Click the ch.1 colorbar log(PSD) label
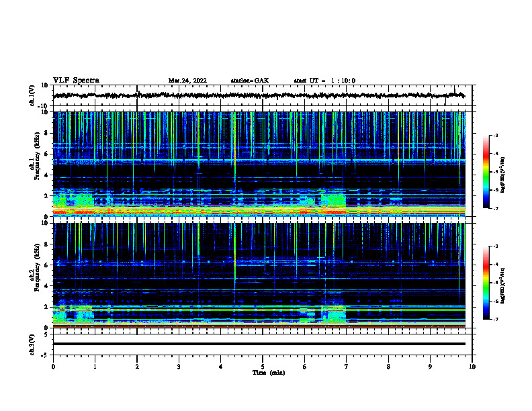Image resolution: width=532 pixels, height=411 pixels. 502,175
